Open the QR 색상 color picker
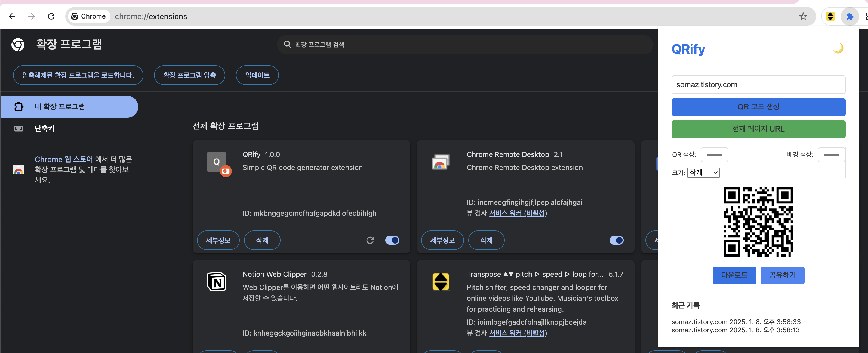The height and width of the screenshot is (353, 868). 714,155
